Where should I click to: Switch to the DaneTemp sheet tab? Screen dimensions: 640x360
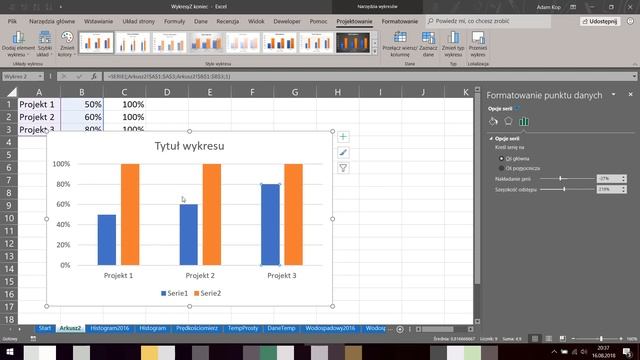coord(281,329)
